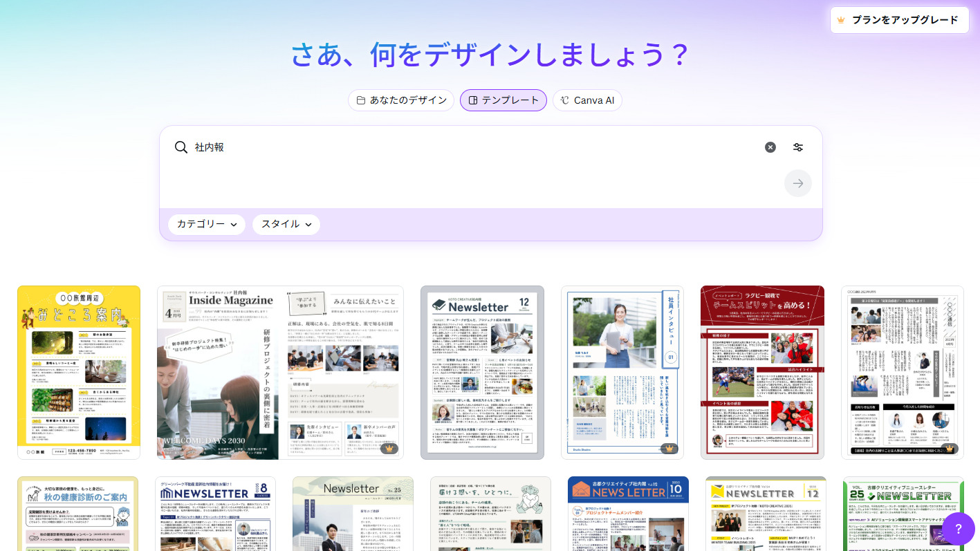Open the help question mark icon

[959, 530]
